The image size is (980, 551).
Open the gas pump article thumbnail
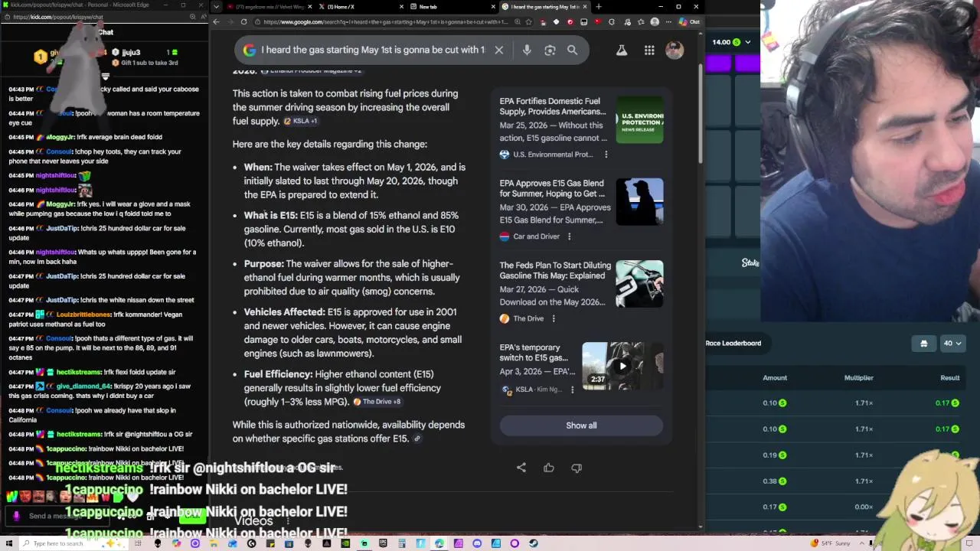(x=639, y=284)
